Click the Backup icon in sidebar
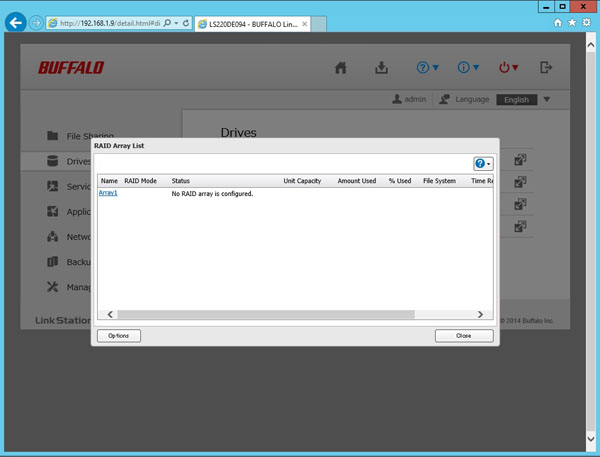Image resolution: width=600 pixels, height=457 pixels. pyautogui.click(x=54, y=262)
